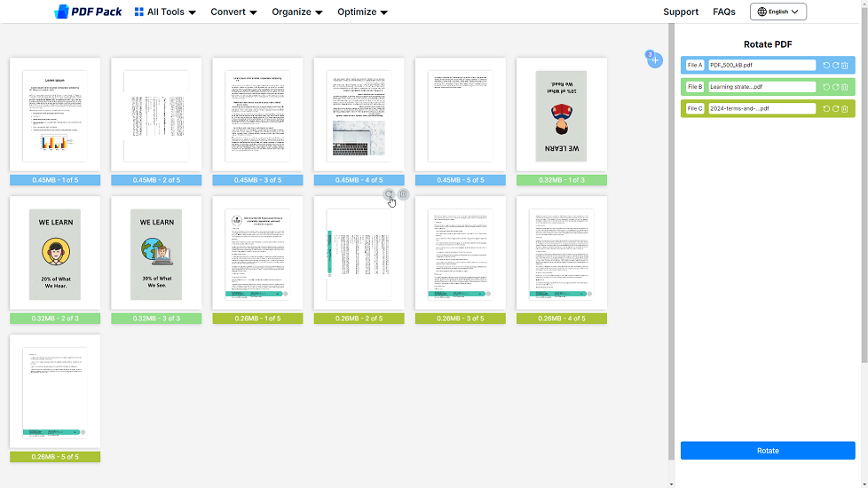Screen dimensions: 868x488
Task: Click the blue add files plus button
Action: click(655, 60)
